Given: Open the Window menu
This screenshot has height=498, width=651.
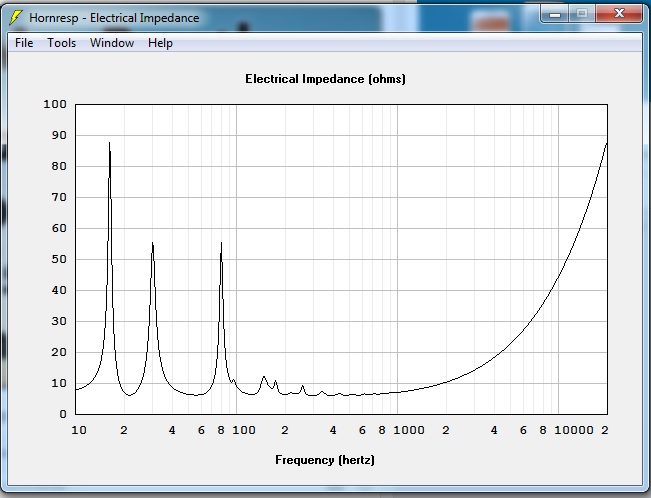Looking at the screenshot, I should (112, 43).
